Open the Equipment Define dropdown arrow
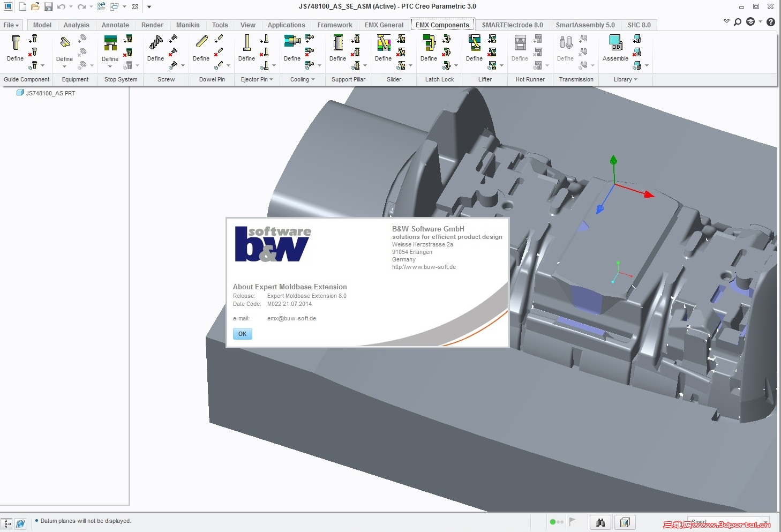Screen dimensions: 781x532 pyautogui.click(x=64, y=66)
